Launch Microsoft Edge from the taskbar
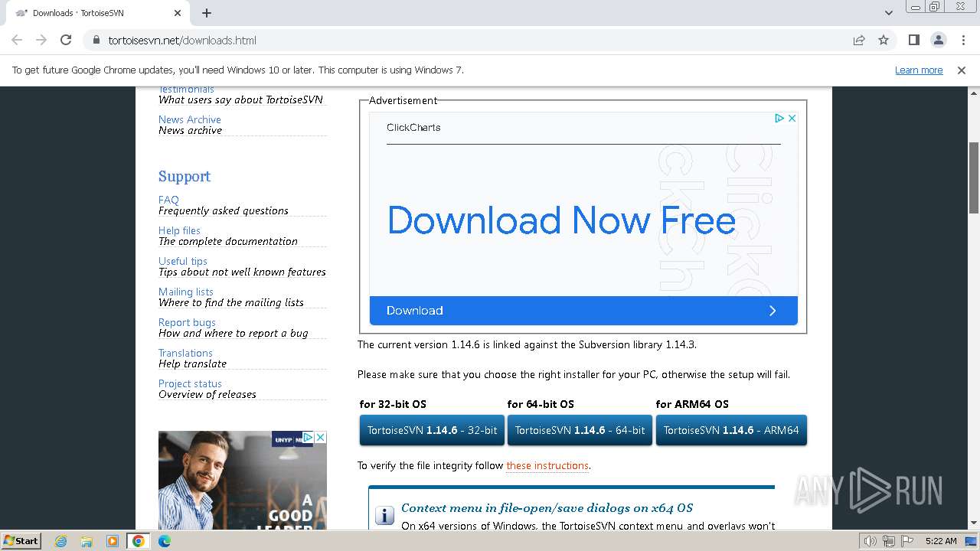This screenshot has height=551, width=980. 165,541
